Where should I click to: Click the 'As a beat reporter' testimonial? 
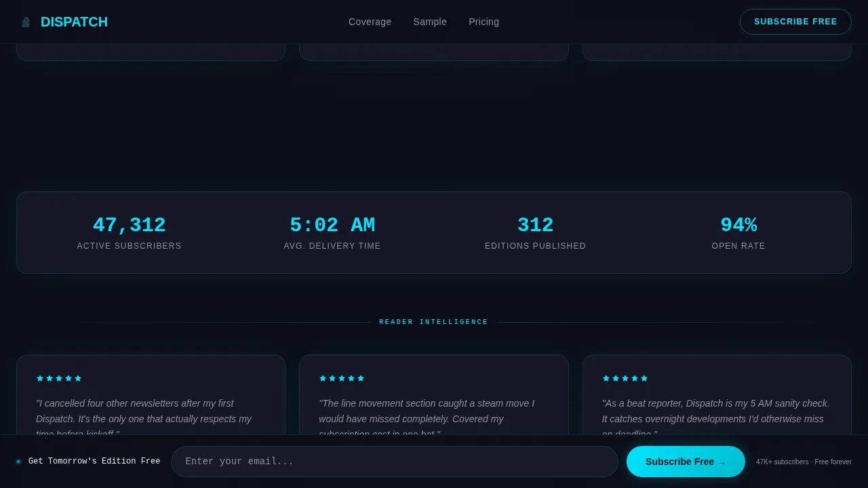coord(716,415)
